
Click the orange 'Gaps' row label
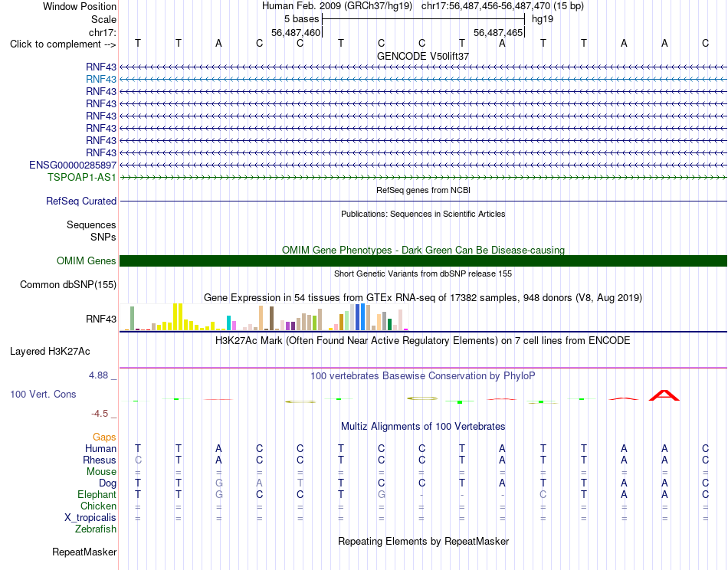coord(104,437)
